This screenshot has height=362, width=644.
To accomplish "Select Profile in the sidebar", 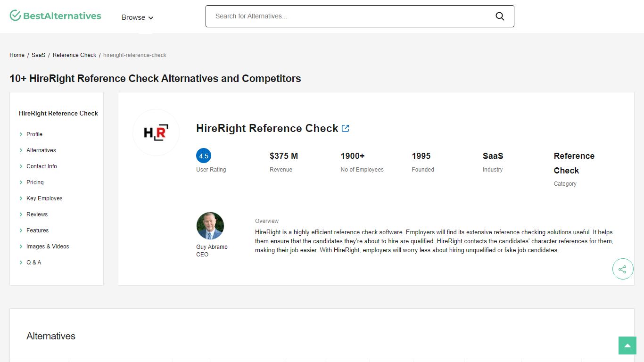I will [34, 134].
